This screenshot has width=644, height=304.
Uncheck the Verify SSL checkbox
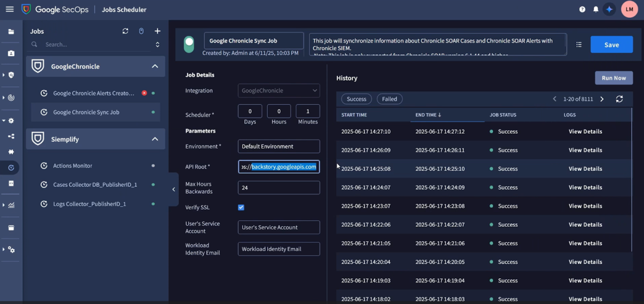[241, 207]
